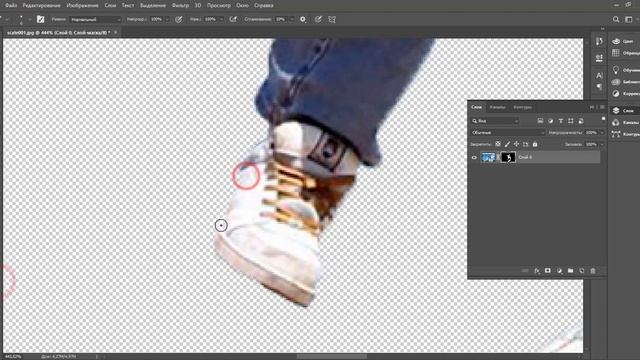The width and height of the screenshot is (640, 360).
Task: Open the layer Opacity dropdown arrow
Action: click(x=601, y=133)
